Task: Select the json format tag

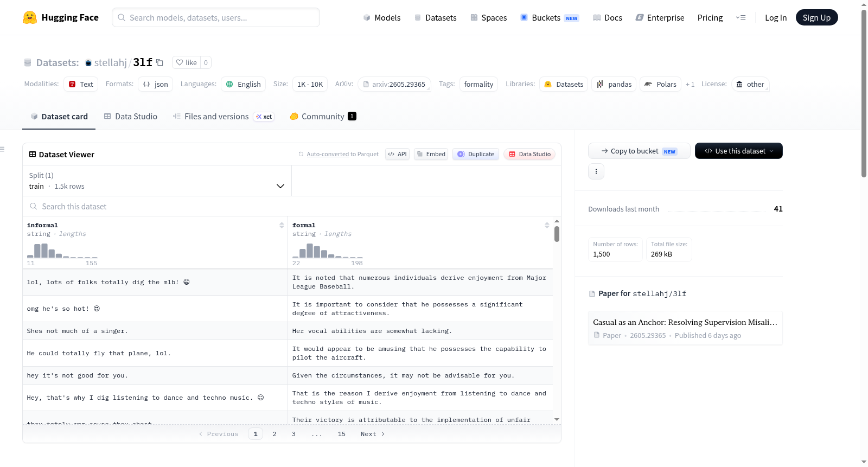Action: (156, 84)
